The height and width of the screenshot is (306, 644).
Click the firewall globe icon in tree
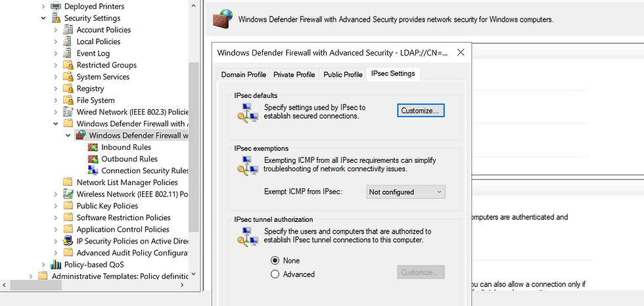80,135
